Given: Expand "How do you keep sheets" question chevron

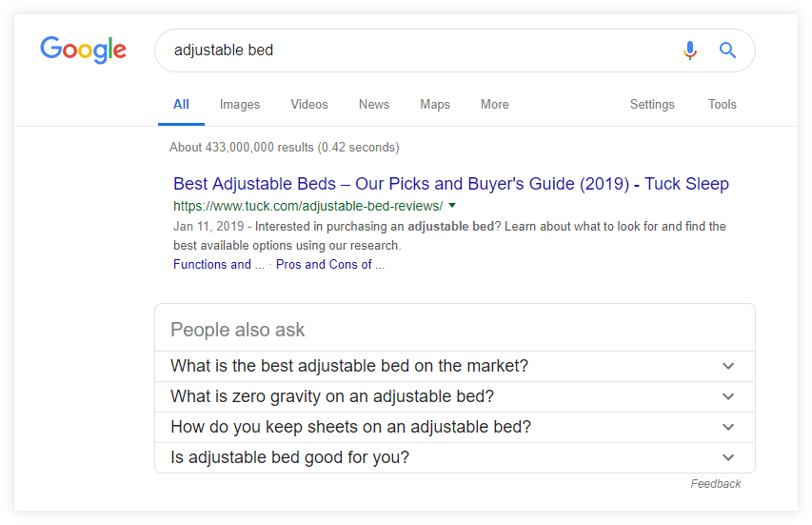Looking at the screenshot, I should click(728, 427).
